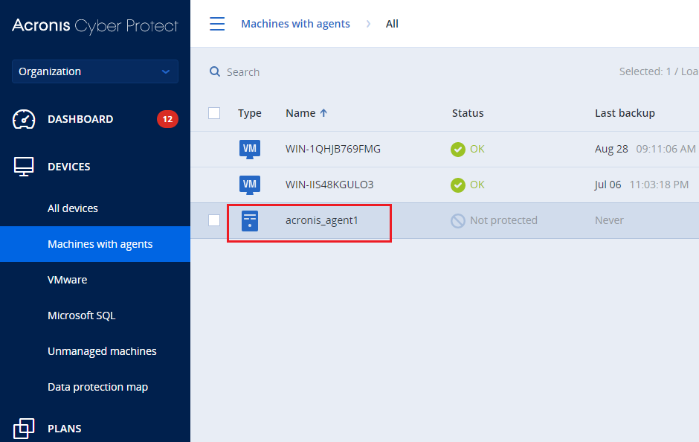Select Machines with agents sidebar item
699x442 pixels.
[95, 244]
